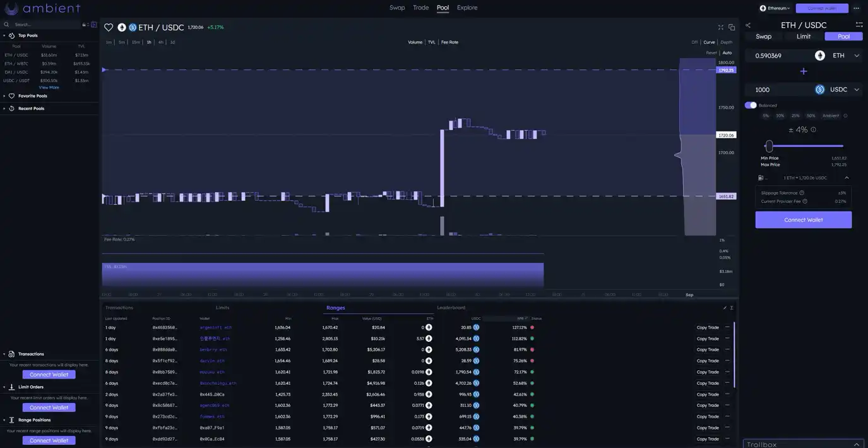Image resolution: width=868 pixels, height=448 pixels.
Task: Go to the Explore page in top navigation
Action: point(467,8)
